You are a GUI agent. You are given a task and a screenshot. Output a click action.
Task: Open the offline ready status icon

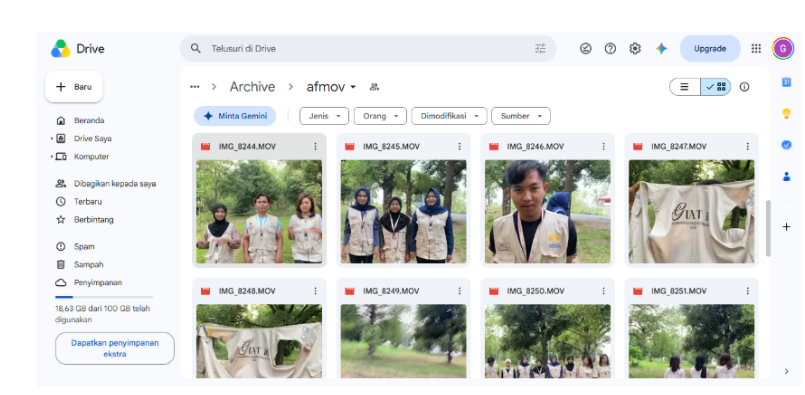pyautogui.click(x=585, y=49)
